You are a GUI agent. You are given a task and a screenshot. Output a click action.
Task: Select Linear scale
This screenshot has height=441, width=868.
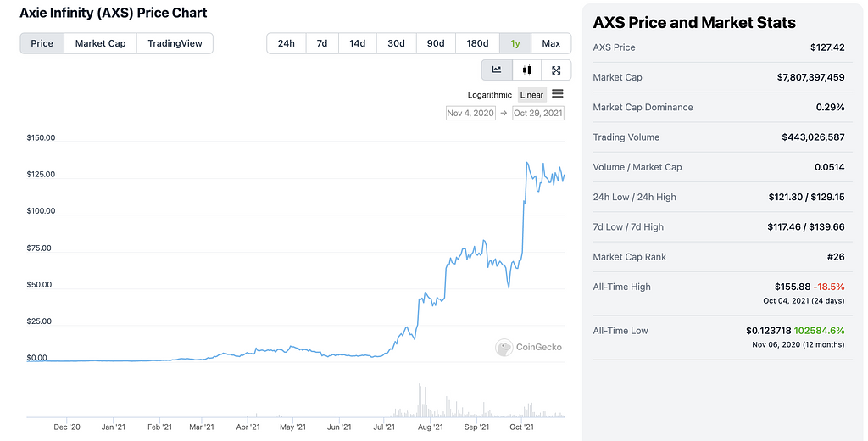point(531,95)
